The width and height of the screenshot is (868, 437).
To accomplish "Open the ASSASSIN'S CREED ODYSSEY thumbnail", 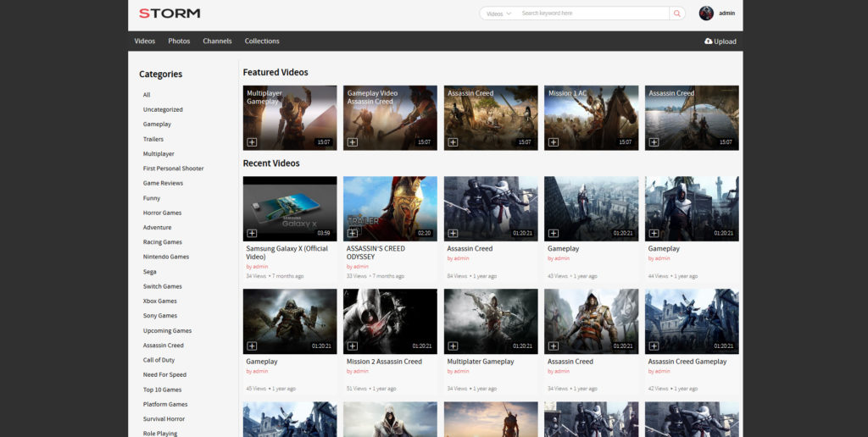I will pos(390,208).
